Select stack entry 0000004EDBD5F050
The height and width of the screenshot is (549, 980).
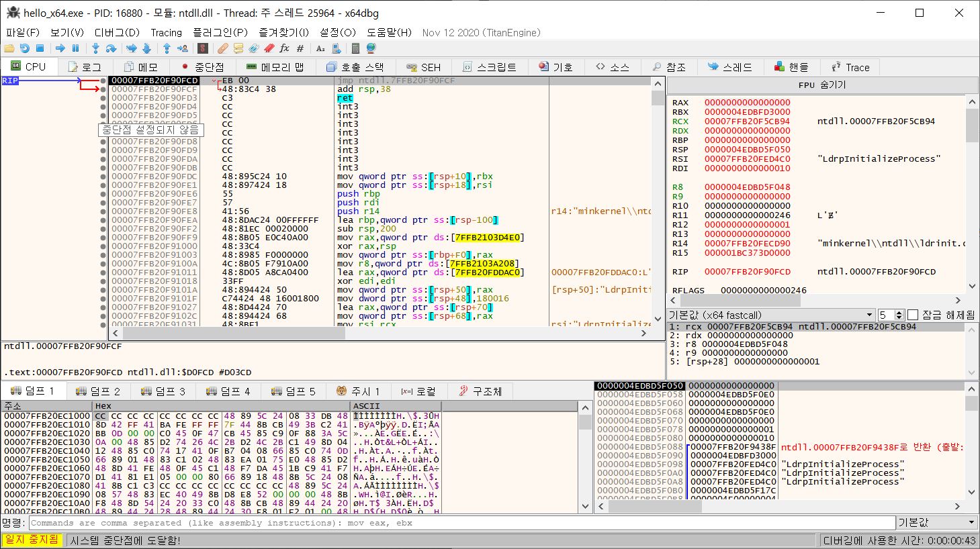pos(779,386)
